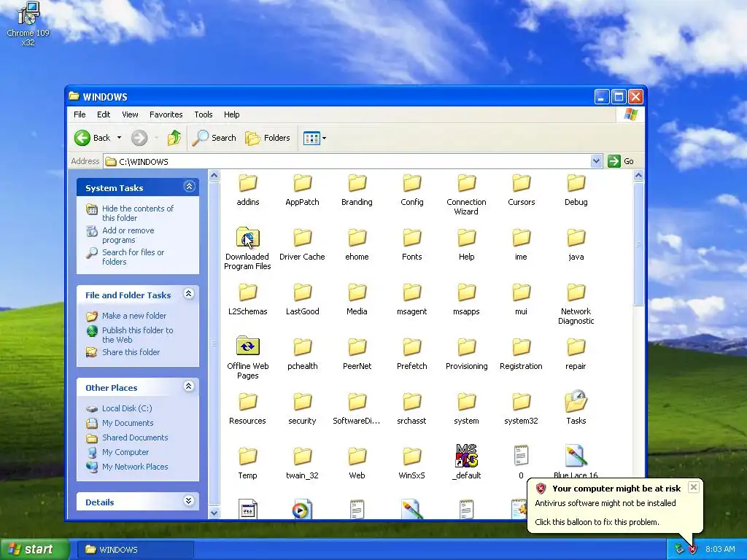This screenshot has width=747, height=560.
Task: Click Make a new folder
Action: coord(134,316)
